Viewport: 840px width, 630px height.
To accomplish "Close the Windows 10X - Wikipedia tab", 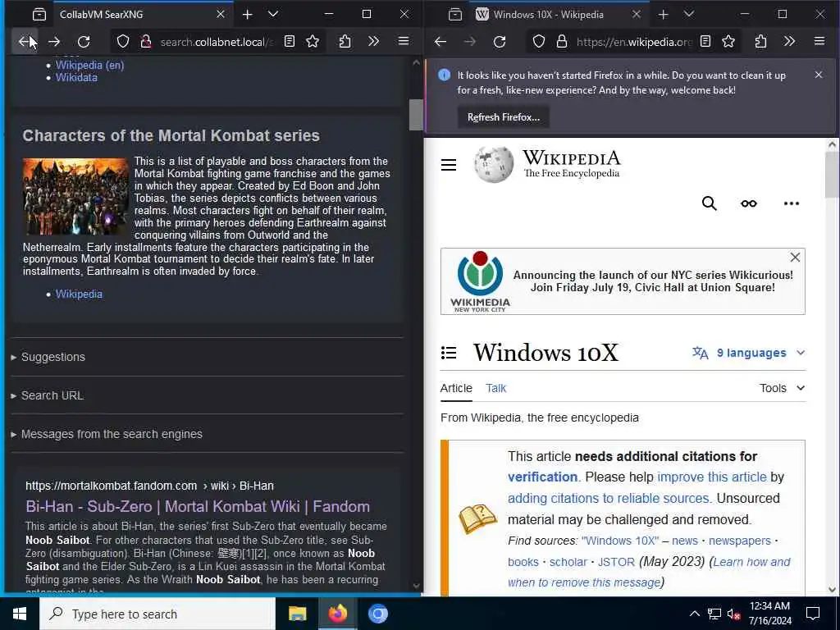I will pos(637,15).
